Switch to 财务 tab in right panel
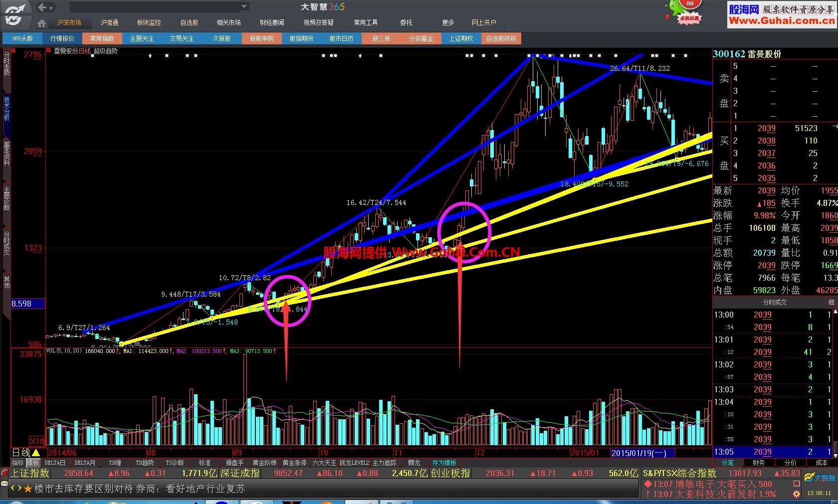838x504 pixels. (759, 463)
